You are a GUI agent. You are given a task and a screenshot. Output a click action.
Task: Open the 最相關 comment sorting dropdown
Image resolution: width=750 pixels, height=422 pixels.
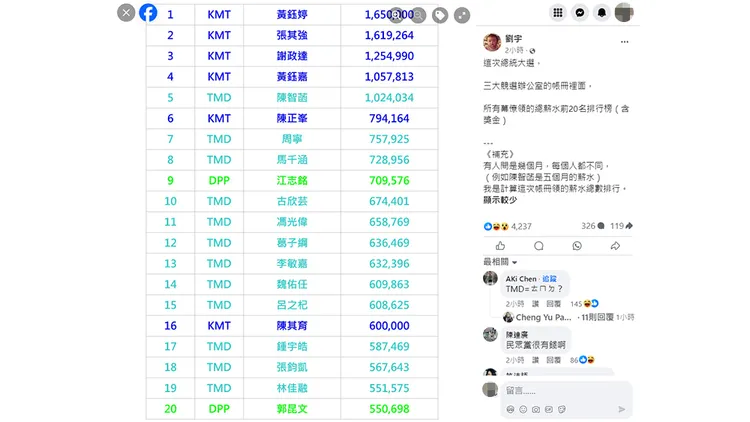(x=500, y=262)
